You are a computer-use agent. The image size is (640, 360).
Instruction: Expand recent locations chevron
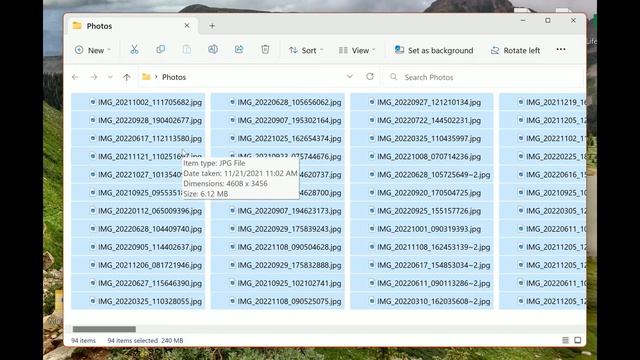coord(110,77)
